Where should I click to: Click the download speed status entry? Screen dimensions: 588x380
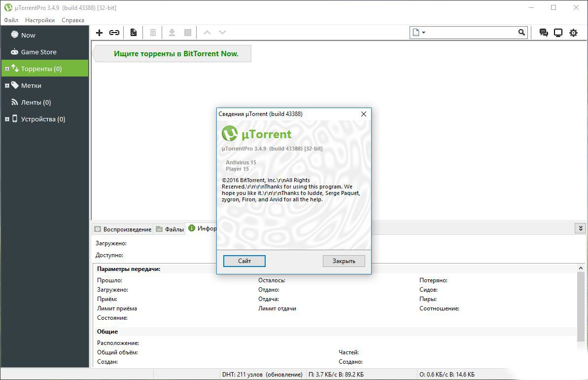[336, 375]
